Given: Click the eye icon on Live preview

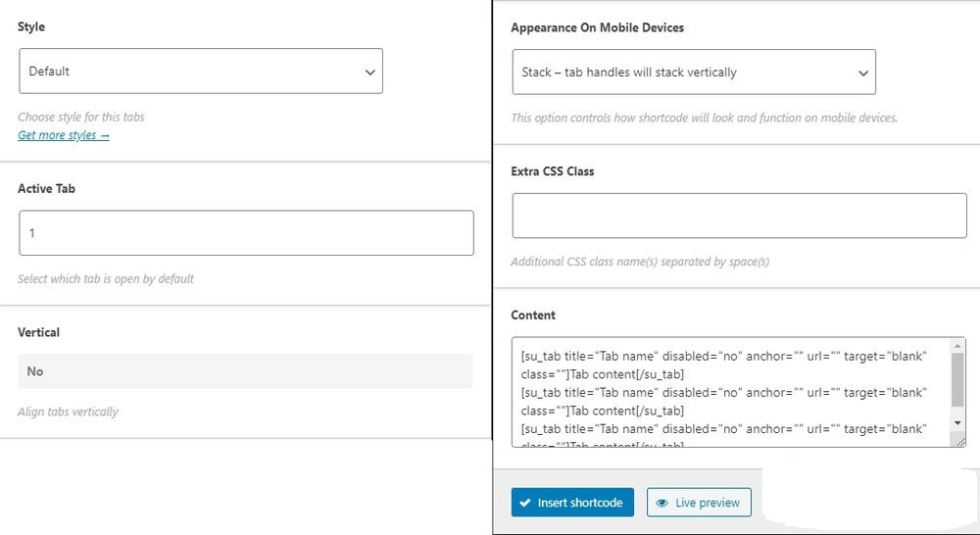Looking at the screenshot, I should [662, 503].
